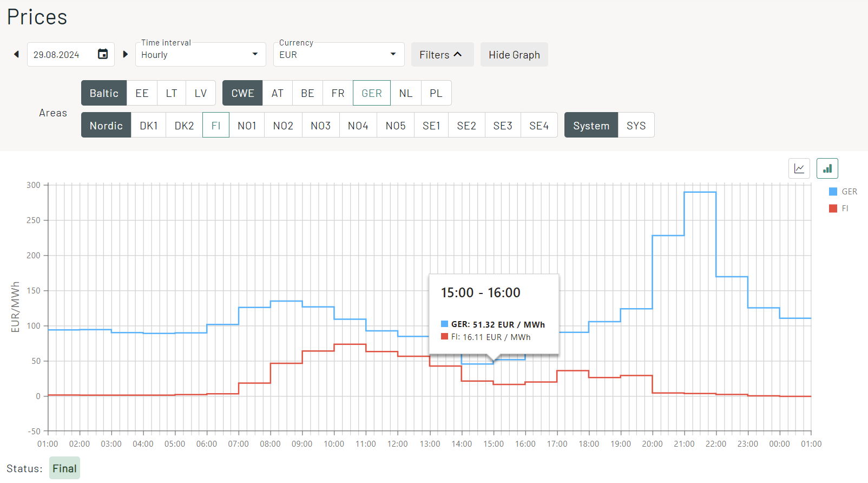Switch to line chart view
This screenshot has width=868, height=483.
pyautogui.click(x=799, y=168)
